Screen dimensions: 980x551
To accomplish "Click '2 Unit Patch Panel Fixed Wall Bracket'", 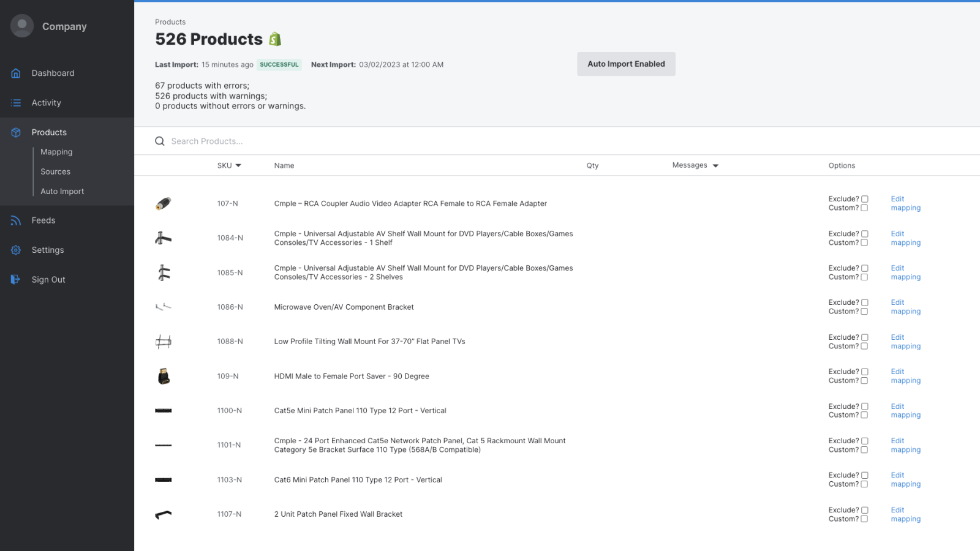I will [338, 514].
